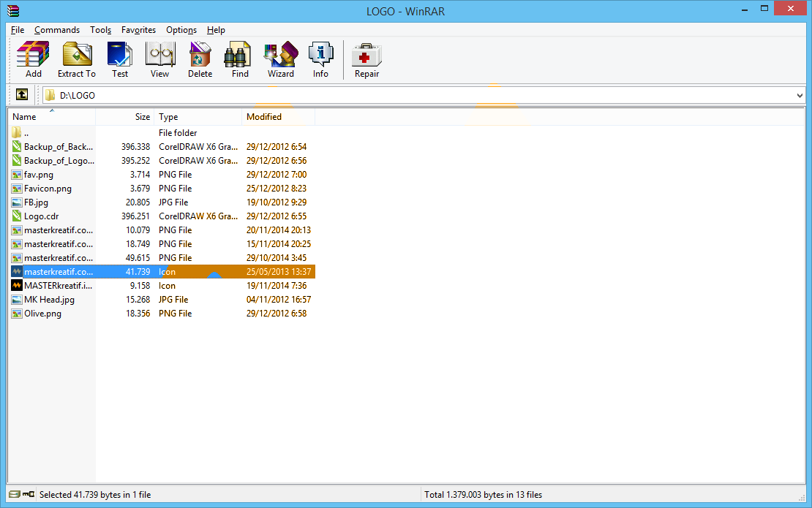Expand the address bar path dropdown
Viewport: 812px width, 508px height.
(x=800, y=95)
